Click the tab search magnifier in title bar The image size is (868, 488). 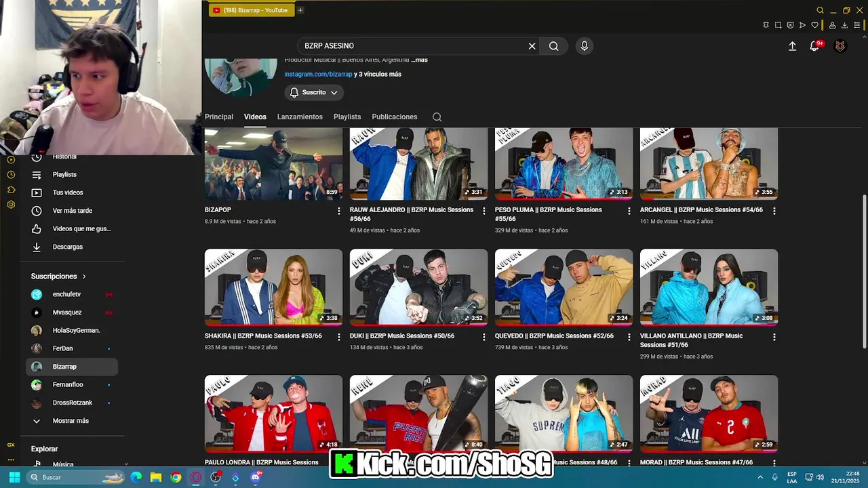tap(820, 10)
